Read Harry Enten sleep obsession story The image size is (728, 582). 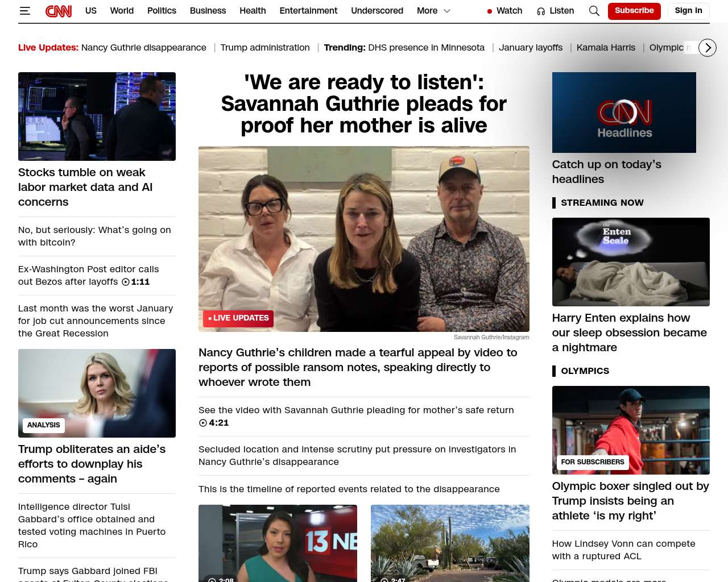pyautogui.click(x=630, y=332)
